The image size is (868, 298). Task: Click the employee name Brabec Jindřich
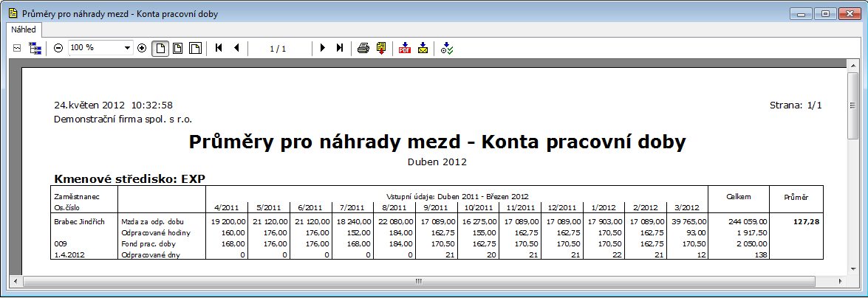tap(78, 222)
